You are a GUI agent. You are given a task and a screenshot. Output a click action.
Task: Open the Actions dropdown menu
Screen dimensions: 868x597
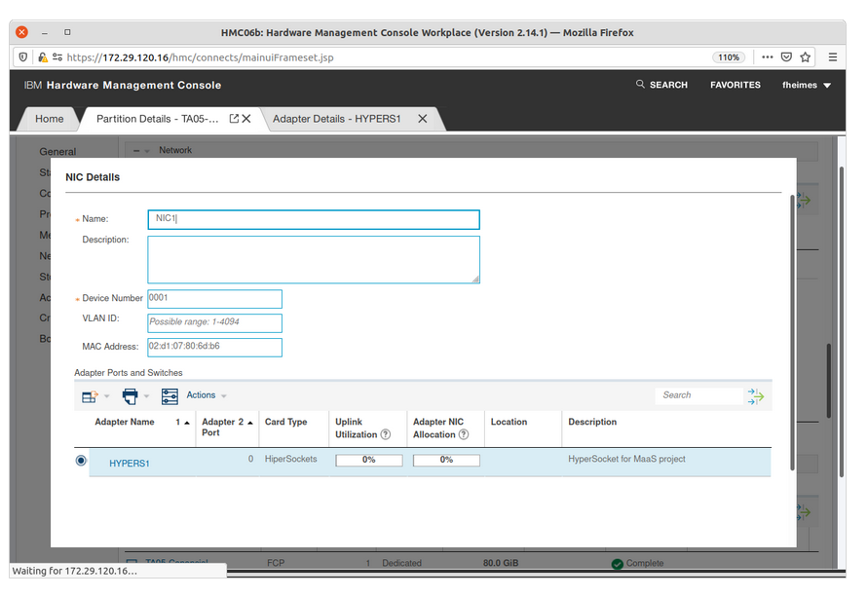pos(206,395)
